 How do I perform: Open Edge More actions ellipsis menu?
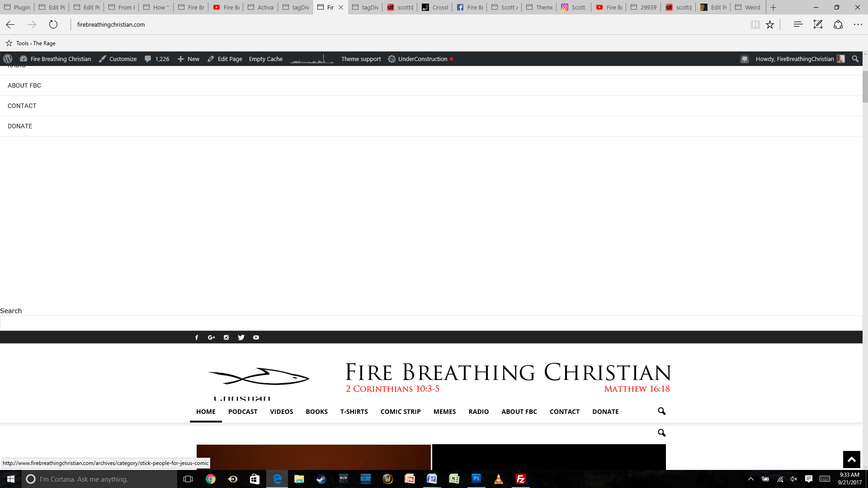pyautogui.click(x=858, y=24)
